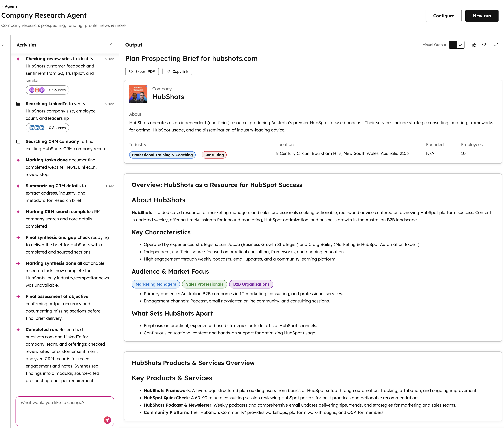Expand the hidden panel with left-edge chevron
This screenshot has width=504, height=428.
(3, 45)
